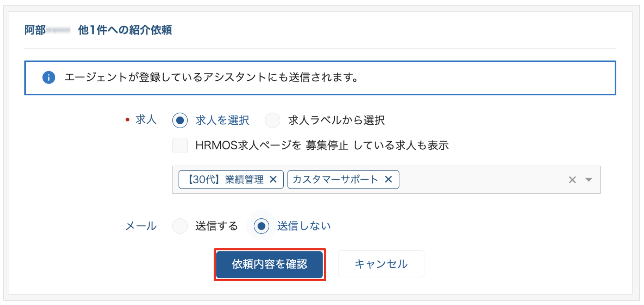This screenshot has height=305, width=644.
Task: Select the 求人ラベルから選択 radio button
Action: [x=273, y=121]
